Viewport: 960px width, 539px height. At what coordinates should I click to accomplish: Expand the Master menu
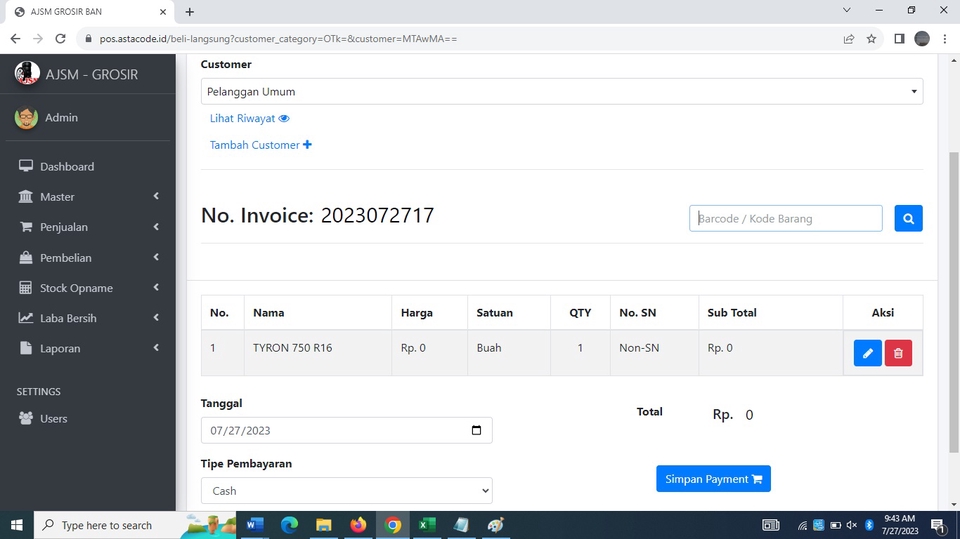click(88, 197)
